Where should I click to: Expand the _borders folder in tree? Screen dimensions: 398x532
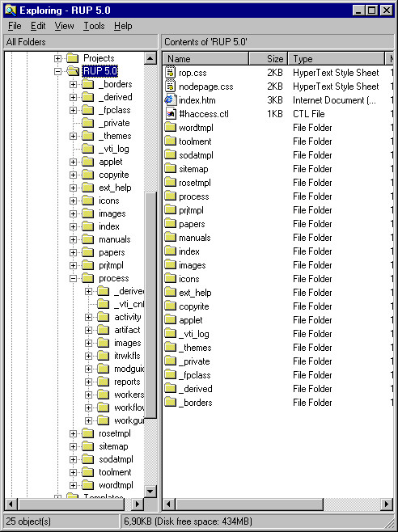pos(73,84)
